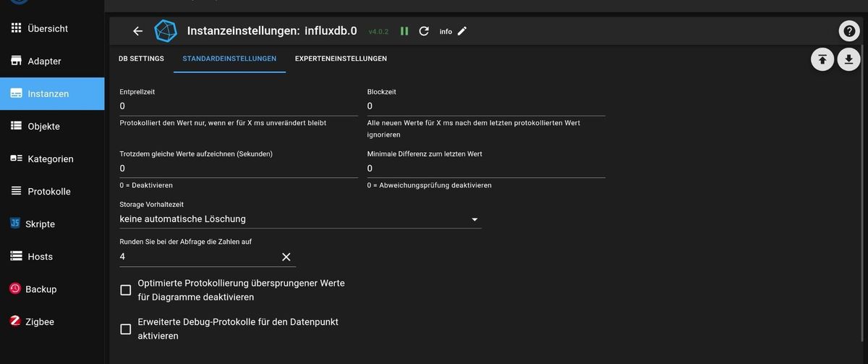Open Protokolle in the sidebar
This screenshot has width=868, height=364.
tap(48, 192)
